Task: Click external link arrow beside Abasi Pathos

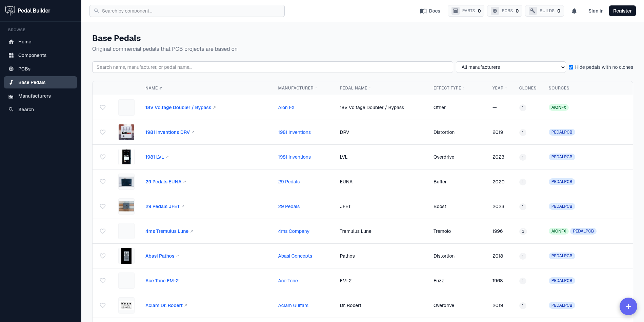Action: pos(178,256)
